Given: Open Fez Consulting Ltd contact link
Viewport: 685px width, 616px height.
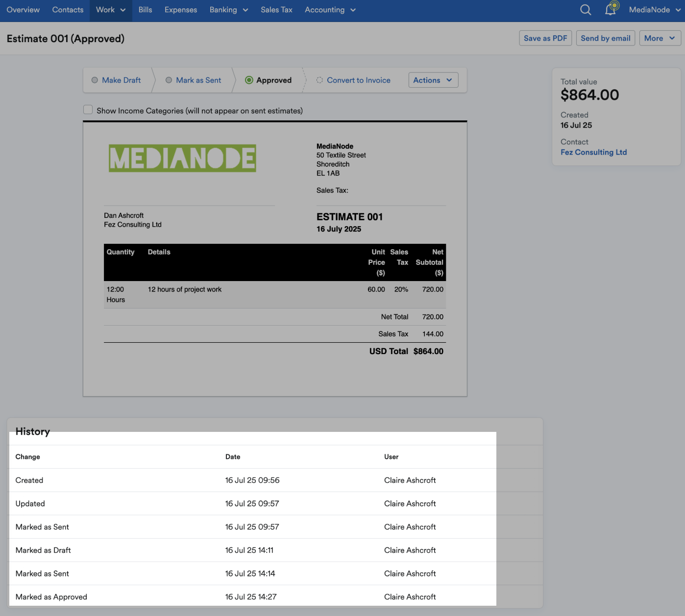Looking at the screenshot, I should coord(593,152).
